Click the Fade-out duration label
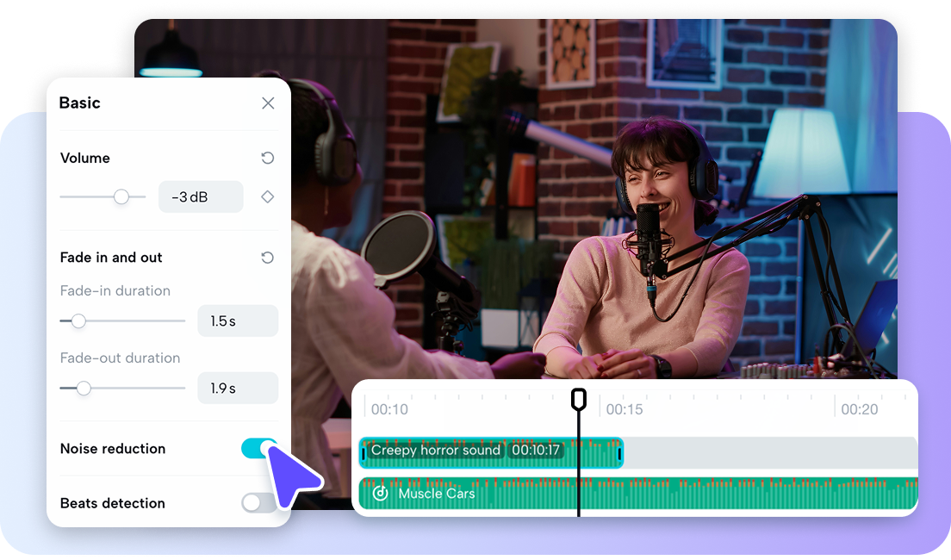 pyautogui.click(x=120, y=358)
